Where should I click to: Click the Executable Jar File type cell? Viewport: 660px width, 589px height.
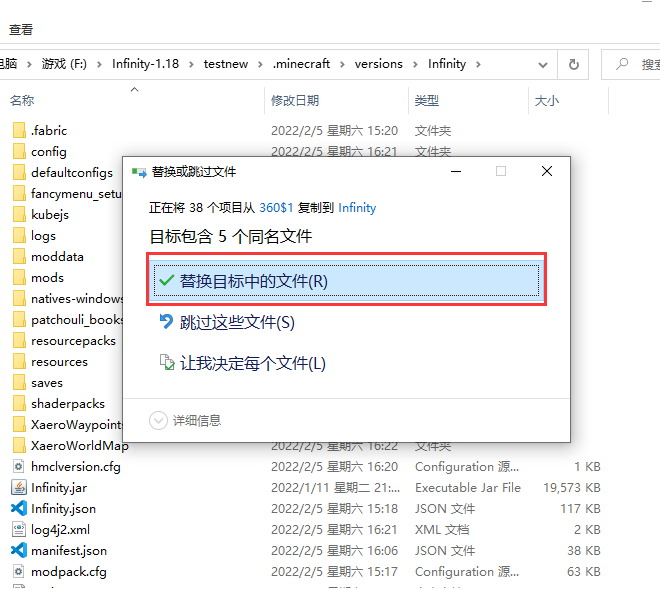(468, 488)
